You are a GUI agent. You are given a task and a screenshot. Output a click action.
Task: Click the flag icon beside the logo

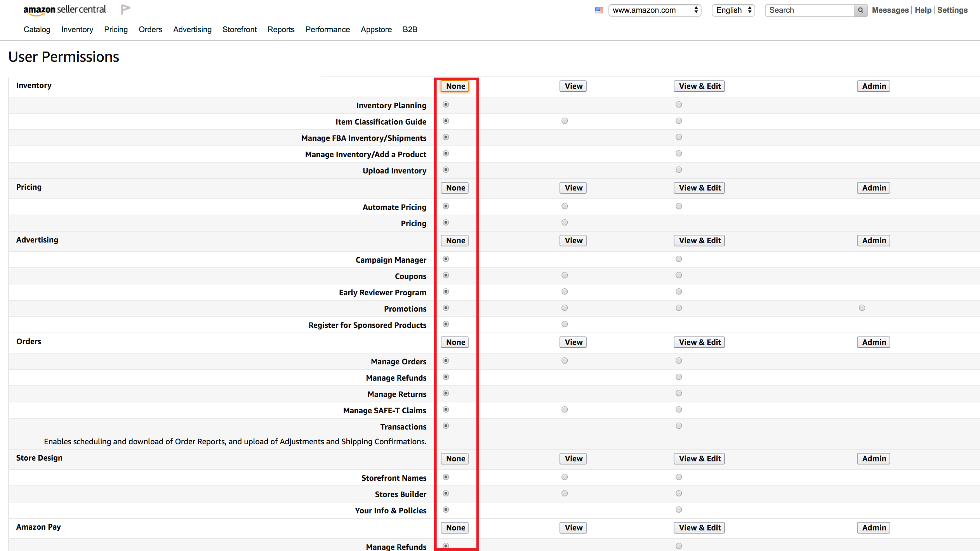click(125, 9)
